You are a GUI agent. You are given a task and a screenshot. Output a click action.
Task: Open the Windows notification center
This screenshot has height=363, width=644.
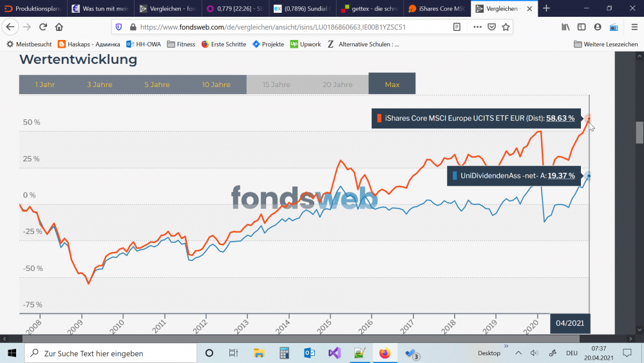(627, 353)
